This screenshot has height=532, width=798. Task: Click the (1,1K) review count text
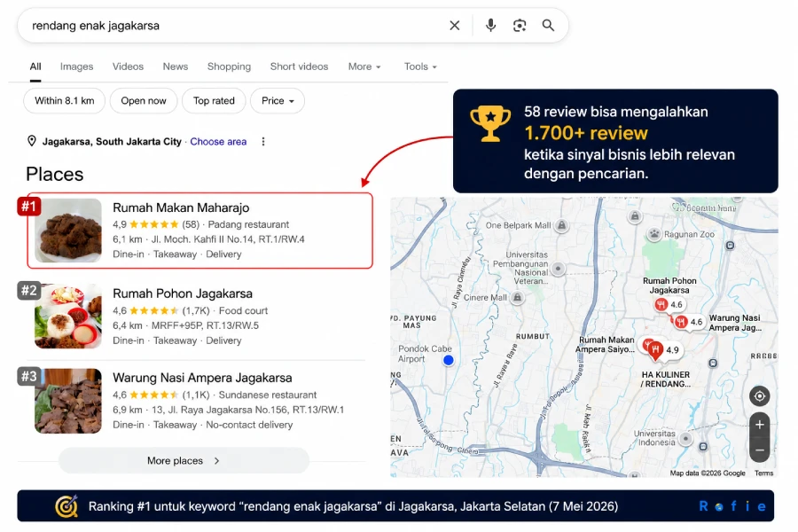click(196, 395)
